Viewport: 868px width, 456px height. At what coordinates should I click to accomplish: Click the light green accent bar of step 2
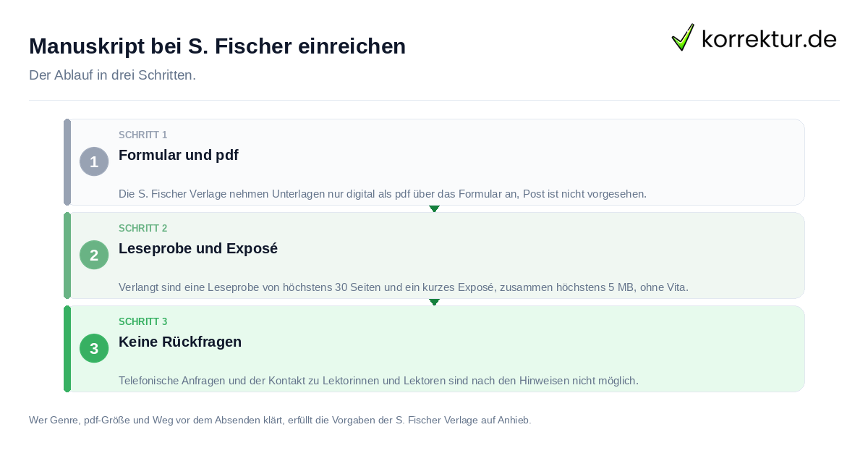coord(67,256)
